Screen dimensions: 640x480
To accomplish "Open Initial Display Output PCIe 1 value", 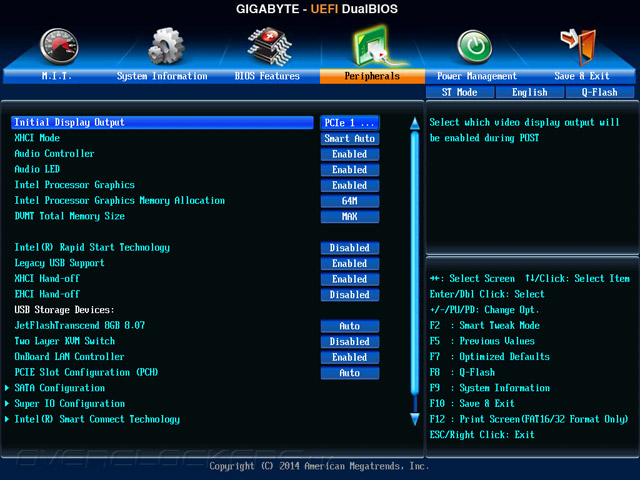I will [x=350, y=123].
